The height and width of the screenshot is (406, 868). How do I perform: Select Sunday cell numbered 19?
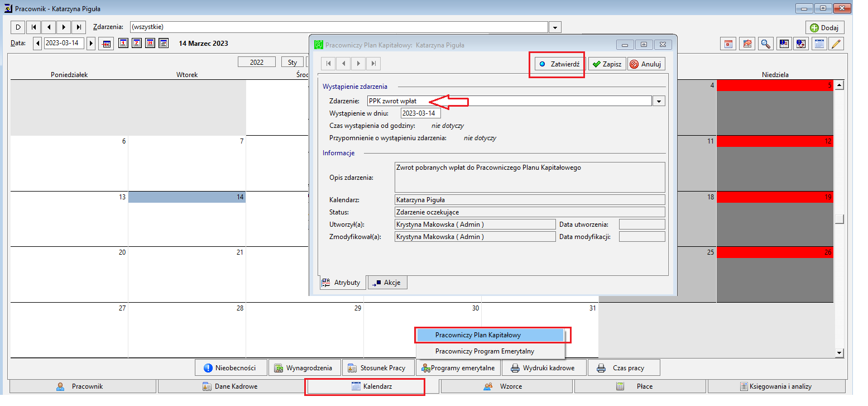775,218
